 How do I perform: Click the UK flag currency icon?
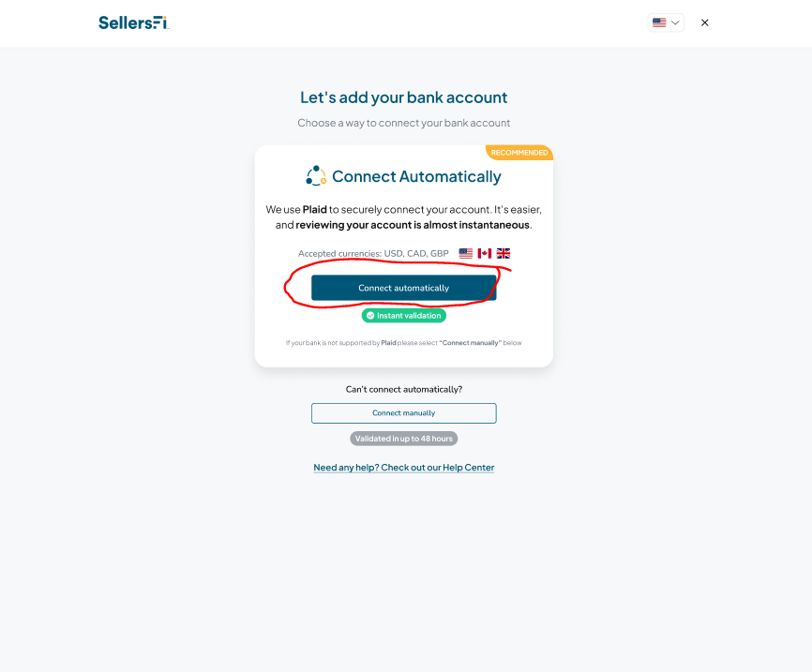[504, 253]
